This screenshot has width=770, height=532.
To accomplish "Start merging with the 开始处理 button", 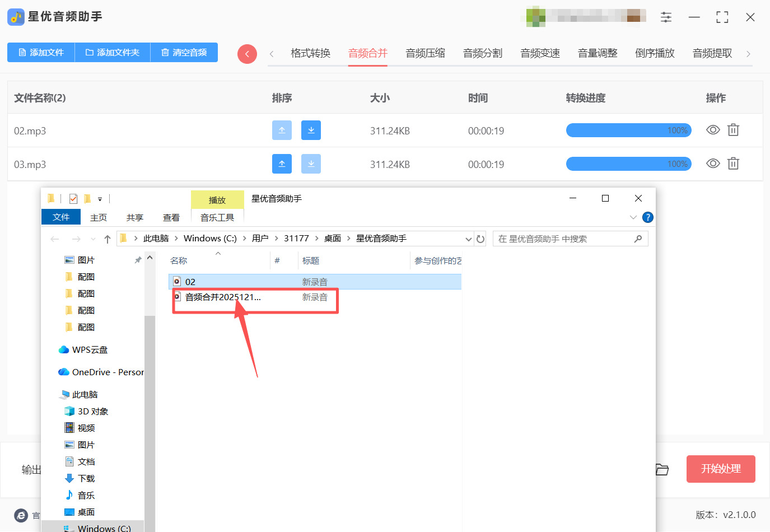I will [x=721, y=469].
